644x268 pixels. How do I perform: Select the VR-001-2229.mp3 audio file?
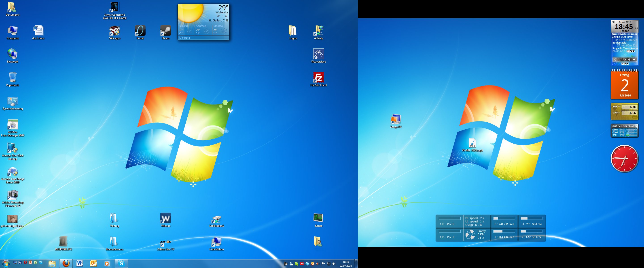(472, 145)
